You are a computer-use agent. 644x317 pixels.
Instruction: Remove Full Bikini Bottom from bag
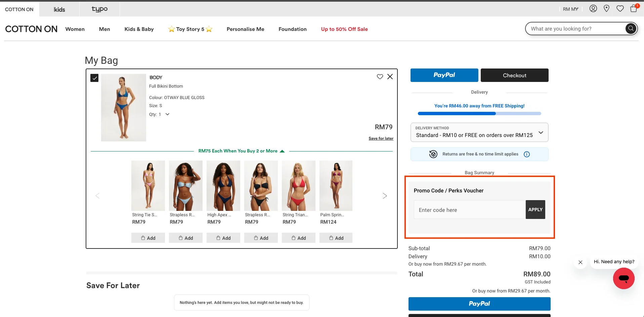coord(390,77)
